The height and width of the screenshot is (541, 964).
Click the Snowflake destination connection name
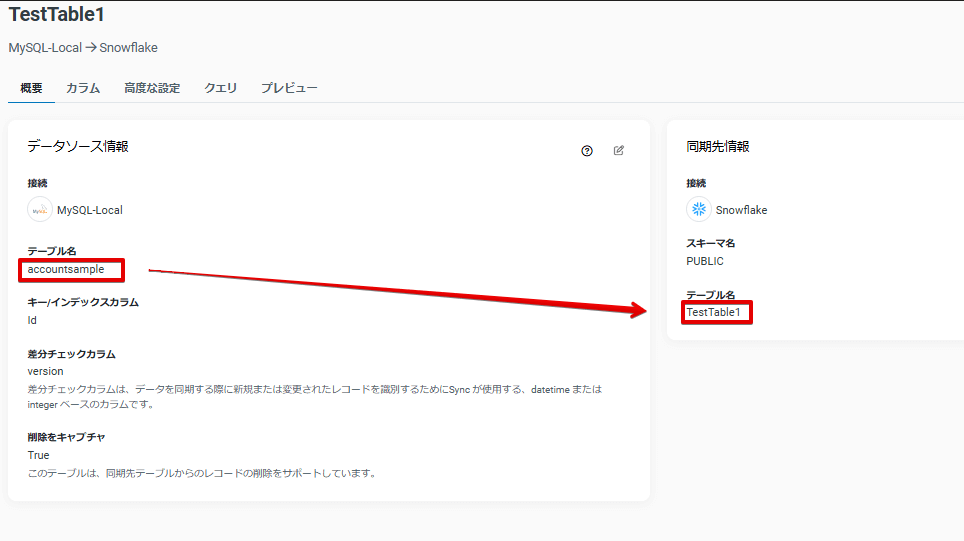tap(741, 210)
